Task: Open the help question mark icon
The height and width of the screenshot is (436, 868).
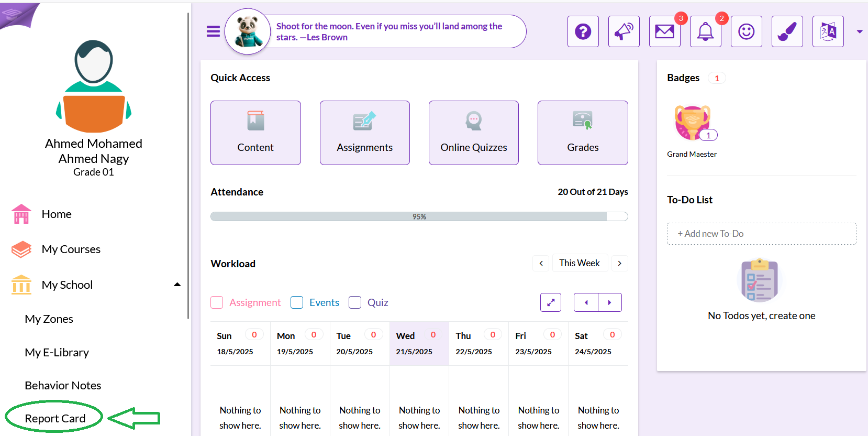Action: point(583,31)
